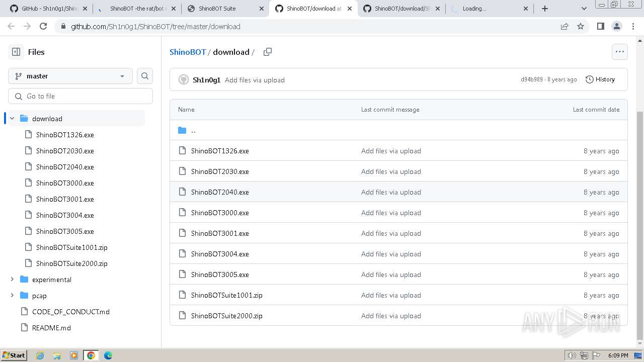The image size is (644, 362).
Task: Bookmark this page with the star
Action: [581, 26]
